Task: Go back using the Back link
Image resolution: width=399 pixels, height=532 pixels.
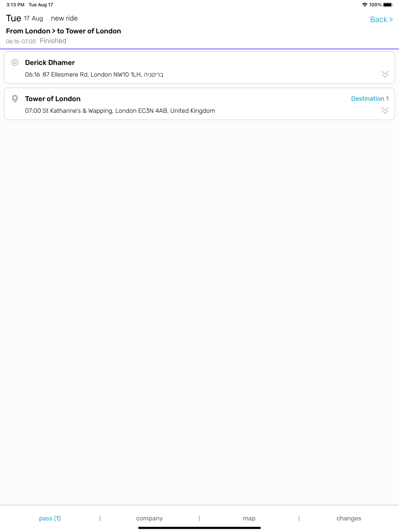Action: coord(381,20)
